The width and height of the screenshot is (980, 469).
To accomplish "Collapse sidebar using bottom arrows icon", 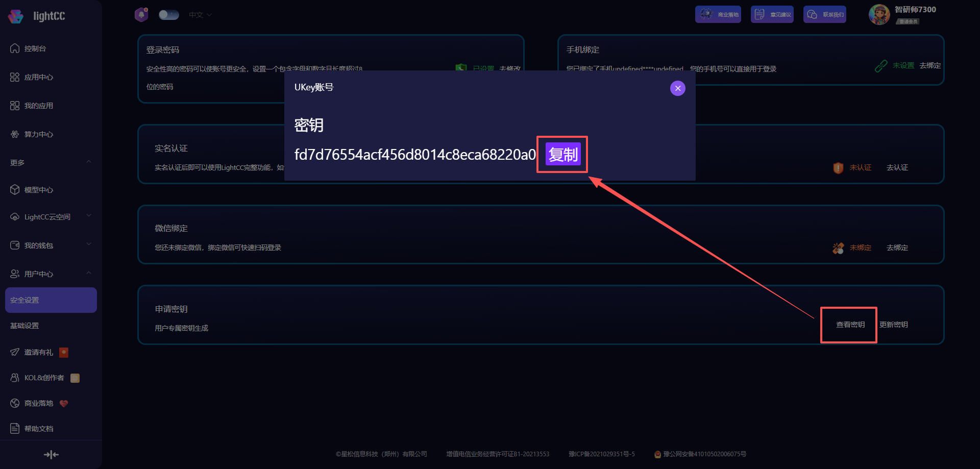I will (51, 454).
